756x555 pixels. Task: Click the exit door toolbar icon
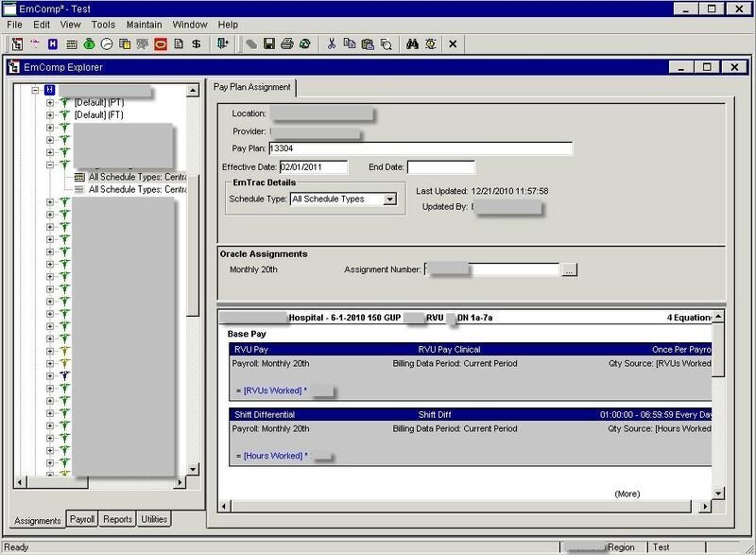(223, 43)
